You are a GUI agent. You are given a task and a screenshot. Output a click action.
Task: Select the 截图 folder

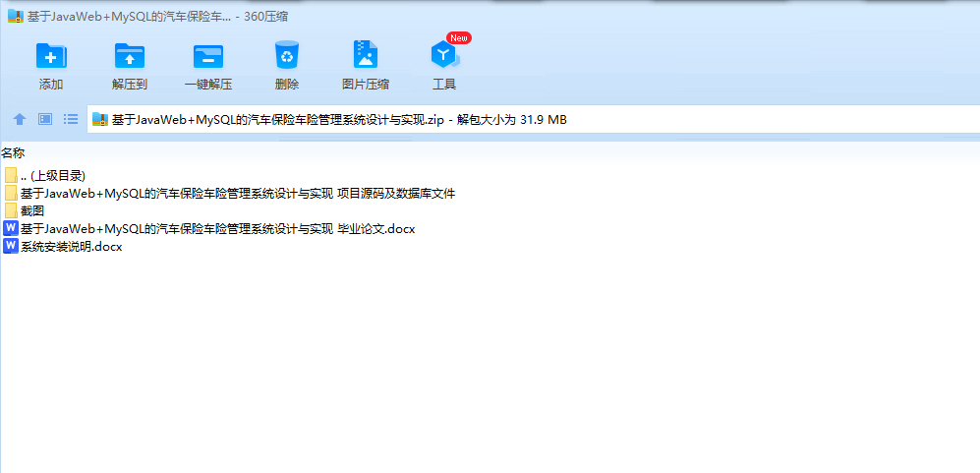tap(24, 210)
